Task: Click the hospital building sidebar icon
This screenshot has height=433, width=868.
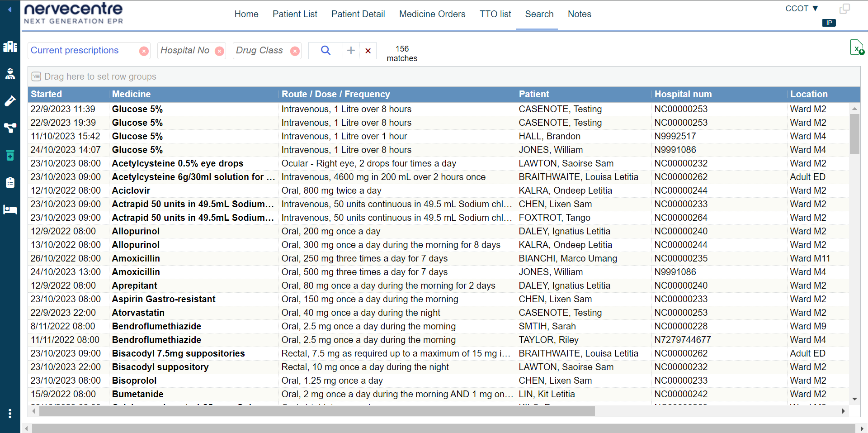Action: [x=10, y=47]
